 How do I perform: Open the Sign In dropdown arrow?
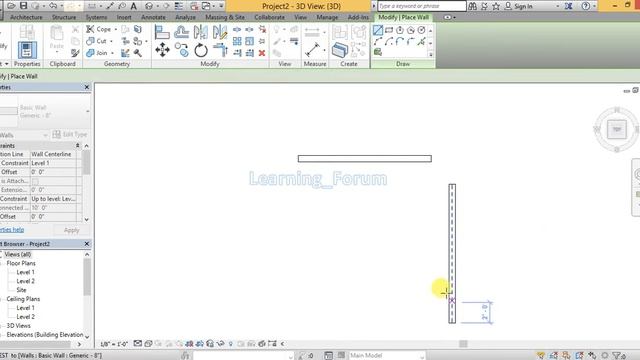coord(558,7)
